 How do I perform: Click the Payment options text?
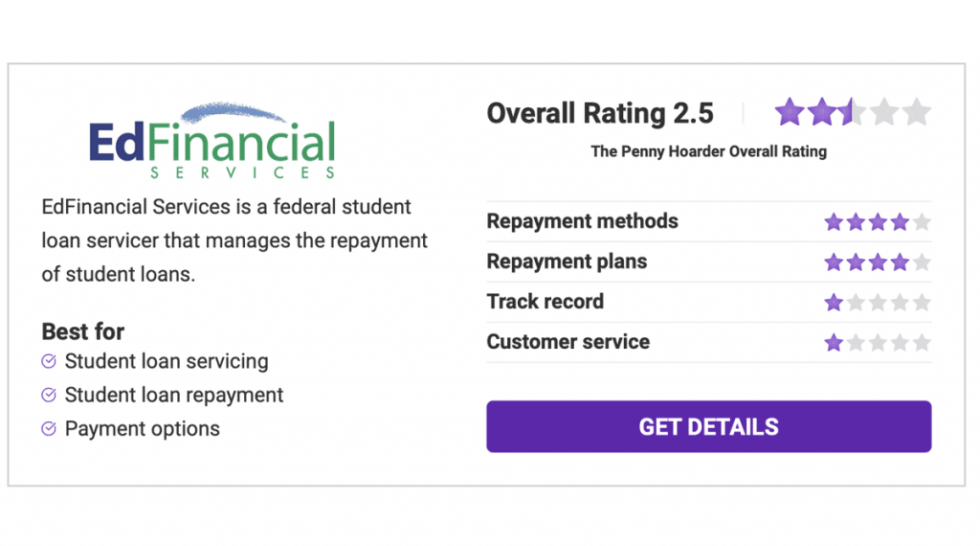(x=143, y=428)
